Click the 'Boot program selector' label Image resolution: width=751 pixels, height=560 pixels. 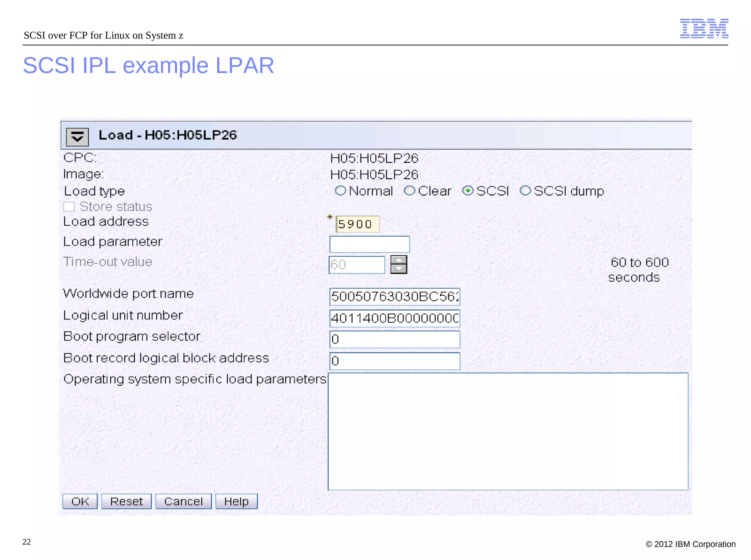click(132, 336)
